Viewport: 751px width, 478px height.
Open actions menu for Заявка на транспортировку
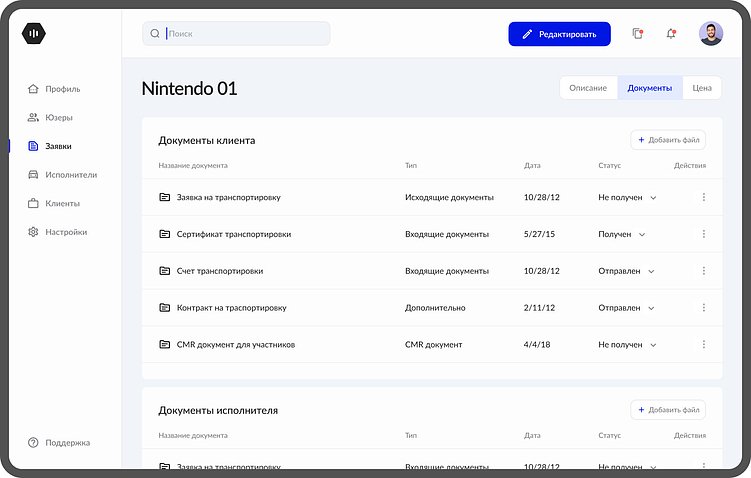click(x=704, y=197)
